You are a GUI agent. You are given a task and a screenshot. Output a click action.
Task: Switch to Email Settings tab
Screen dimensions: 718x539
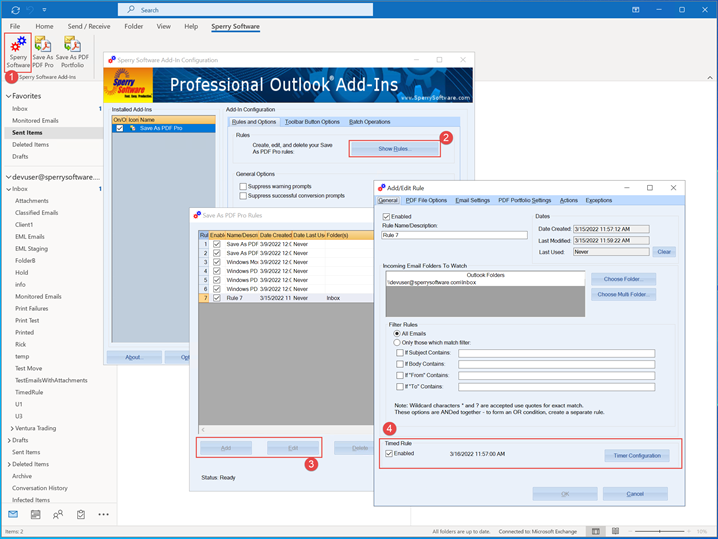pyautogui.click(x=473, y=201)
